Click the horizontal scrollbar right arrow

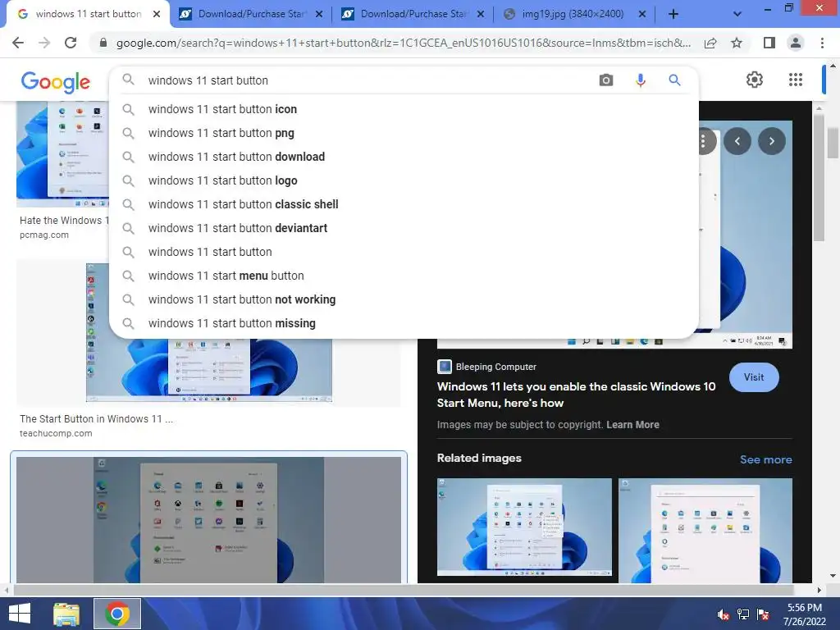(x=819, y=590)
